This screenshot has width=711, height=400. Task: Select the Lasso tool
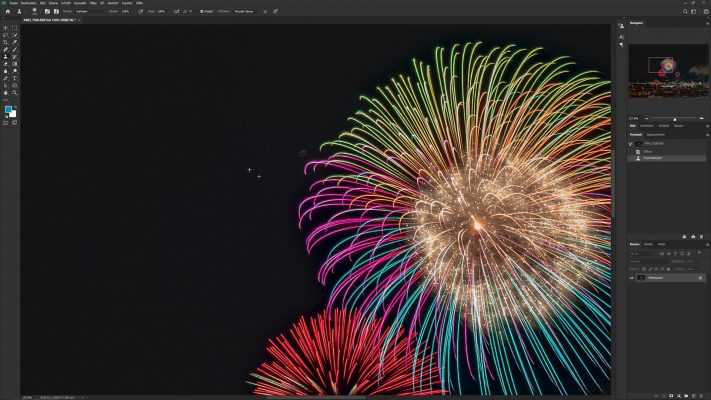(6, 34)
